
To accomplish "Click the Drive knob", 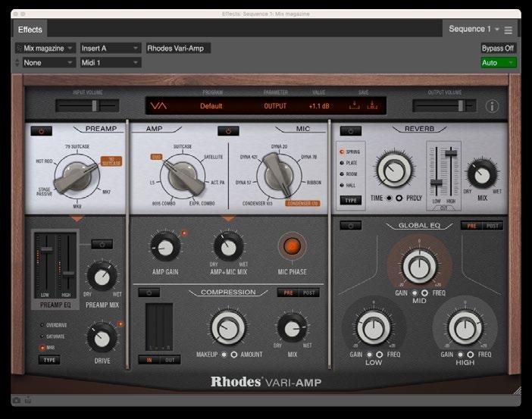I will coord(102,338).
